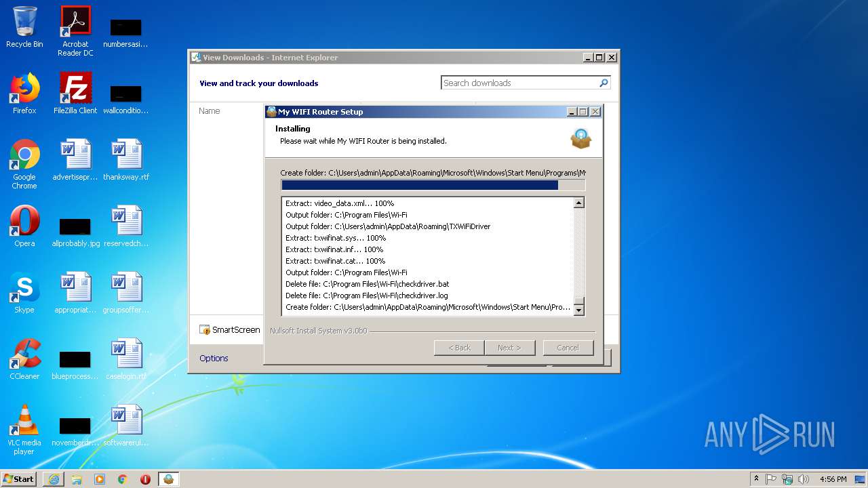
Task: Open the network tray icon
Action: (x=787, y=479)
